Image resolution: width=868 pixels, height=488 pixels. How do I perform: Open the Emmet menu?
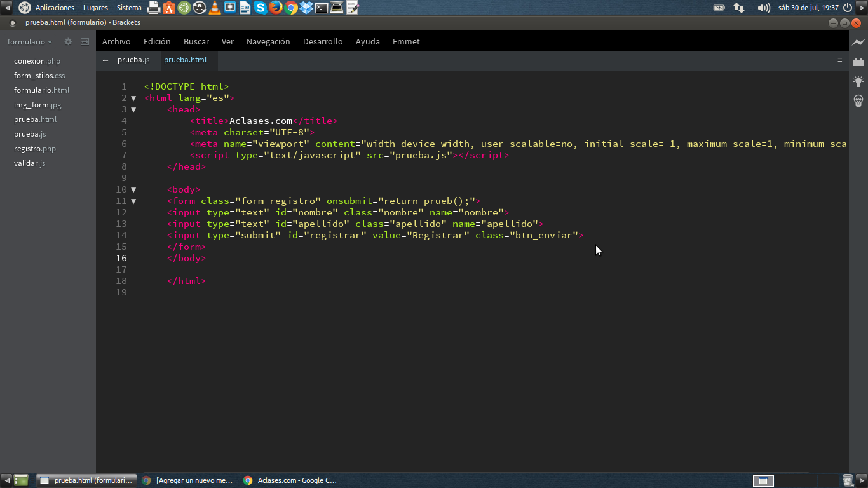[406, 42]
